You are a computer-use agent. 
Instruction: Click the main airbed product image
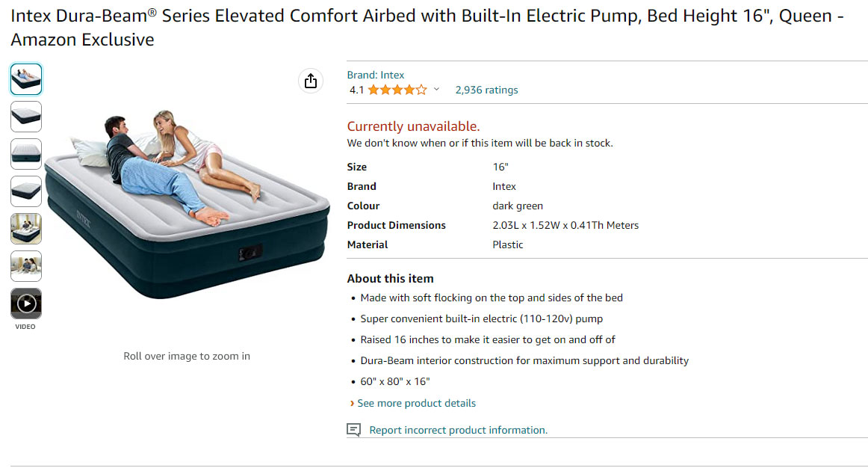coord(187,204)
